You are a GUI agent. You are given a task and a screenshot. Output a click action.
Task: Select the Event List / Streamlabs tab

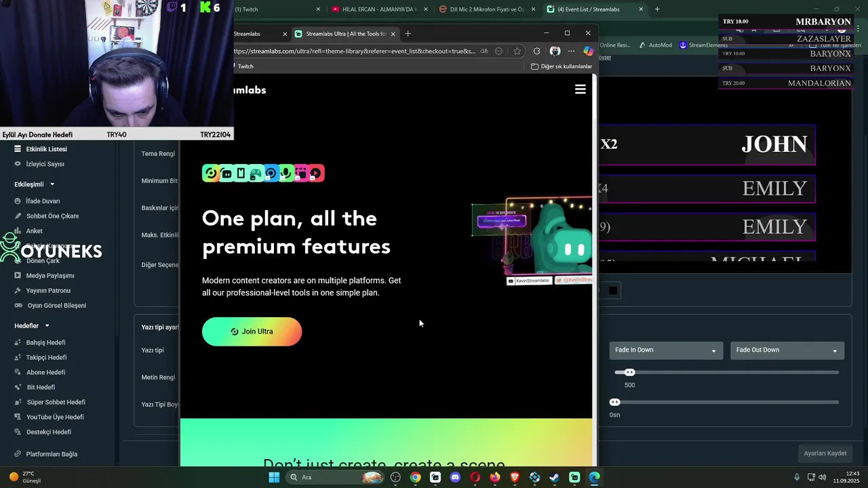click(x=594, y=9)
